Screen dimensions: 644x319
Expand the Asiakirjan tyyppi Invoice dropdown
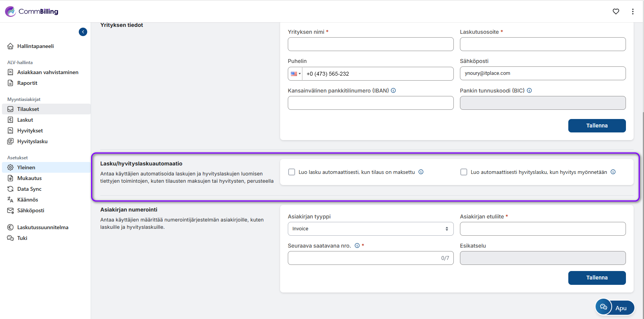tap(370, 229)
